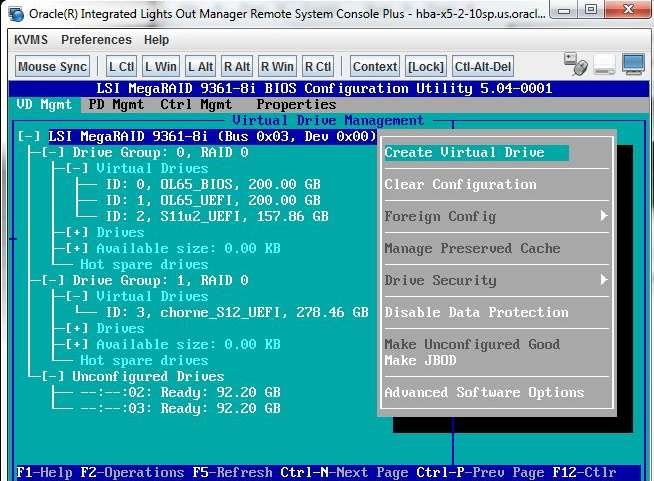
Task: Toggle the Context key button
Action: [375, 66]
